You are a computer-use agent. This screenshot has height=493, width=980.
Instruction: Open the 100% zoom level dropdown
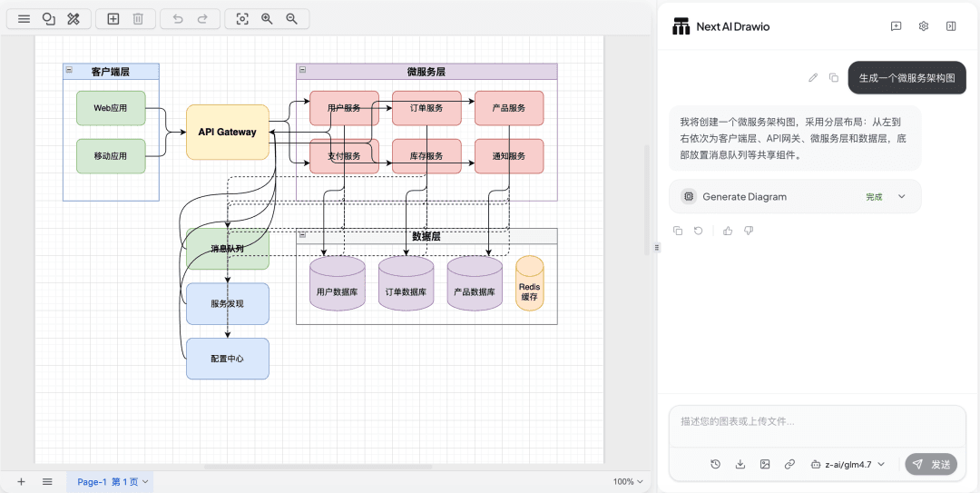(628, 482)
